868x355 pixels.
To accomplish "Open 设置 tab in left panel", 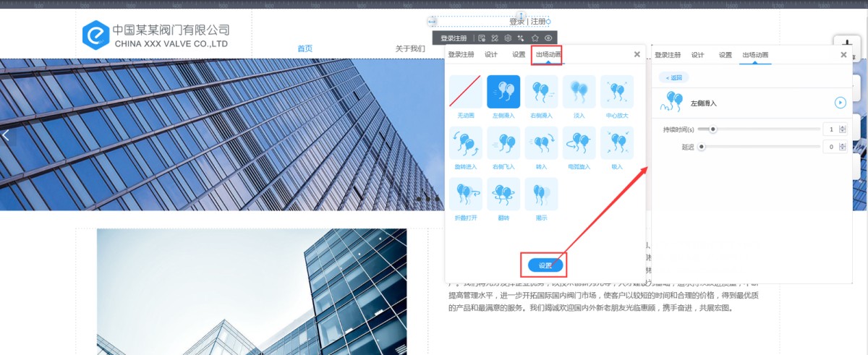I will pos(519,54).
